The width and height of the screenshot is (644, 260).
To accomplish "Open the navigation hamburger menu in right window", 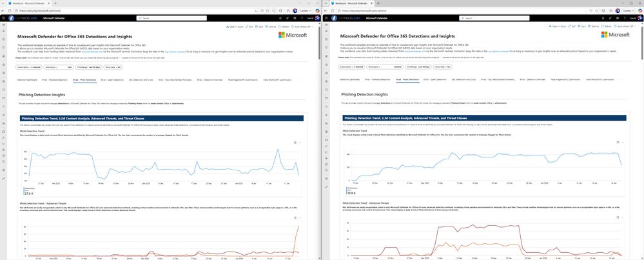I will pos(326,18).
